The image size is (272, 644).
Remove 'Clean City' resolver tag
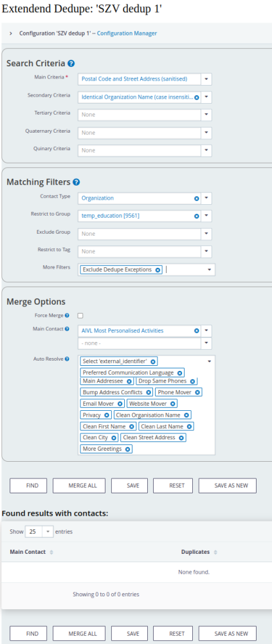click(x=114, y=437)
